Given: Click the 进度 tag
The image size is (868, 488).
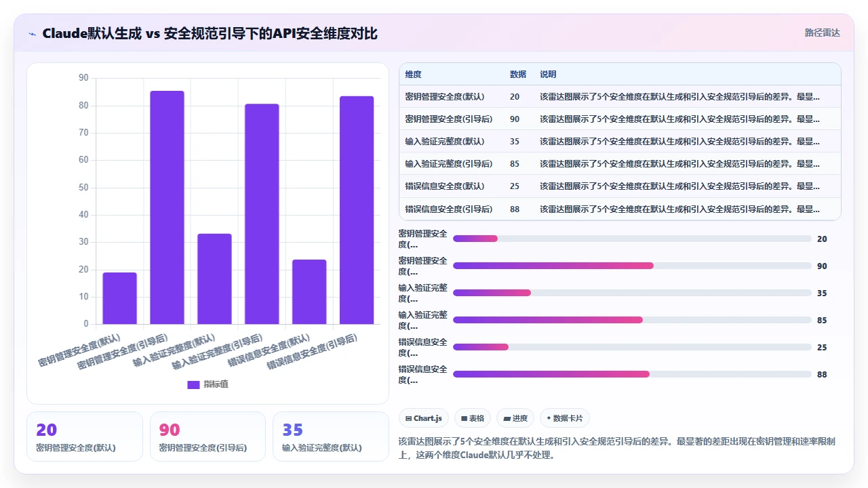Looking at the screenshot, I should (515, 418).
